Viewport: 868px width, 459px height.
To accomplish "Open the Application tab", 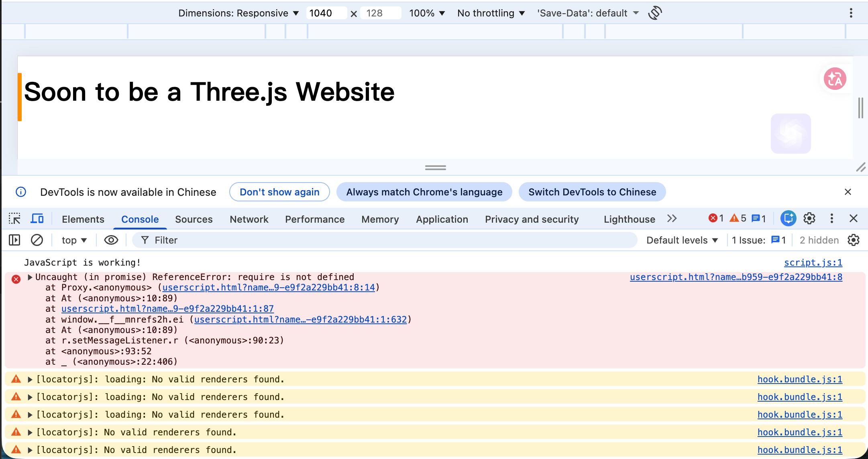I will point(442,219).
